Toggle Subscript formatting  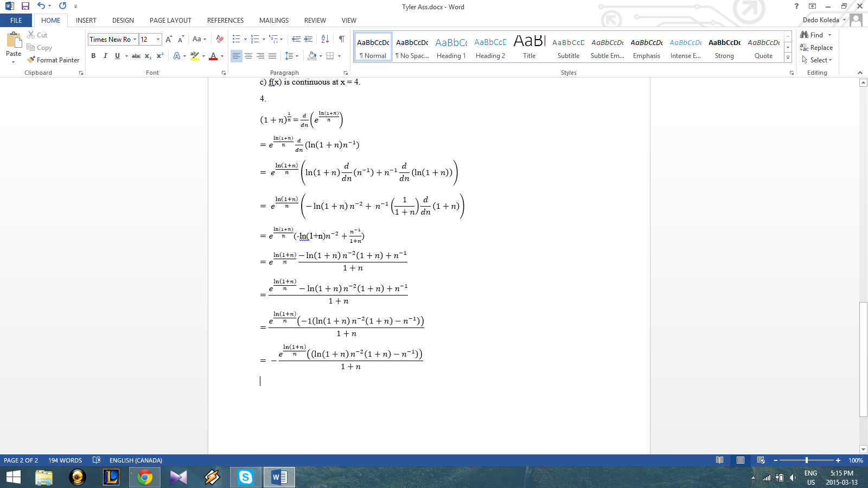click(x=148, y=56)
